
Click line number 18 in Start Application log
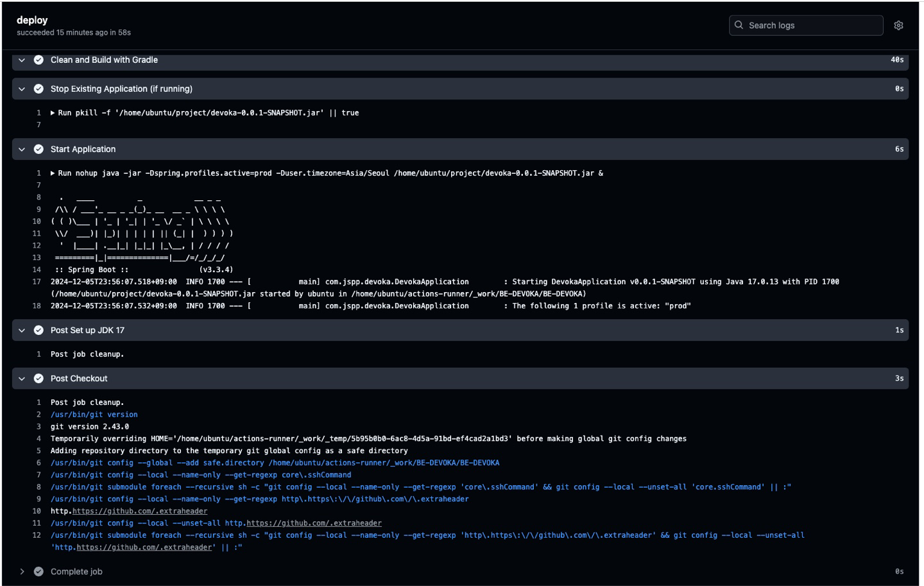point(37,306)
